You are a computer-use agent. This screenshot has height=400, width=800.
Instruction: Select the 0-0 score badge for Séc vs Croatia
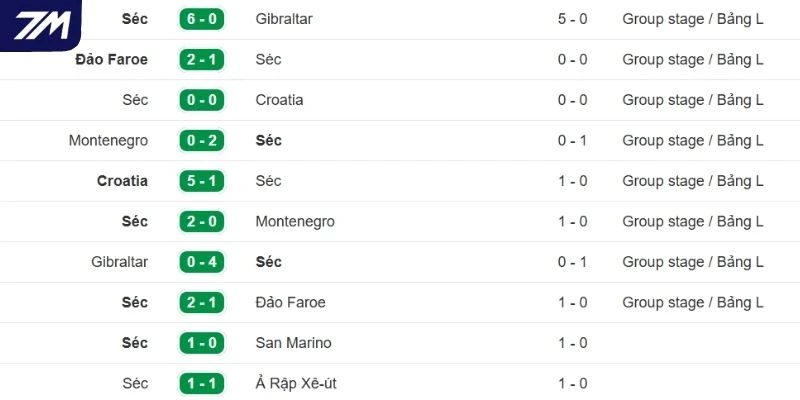point(200,100)
